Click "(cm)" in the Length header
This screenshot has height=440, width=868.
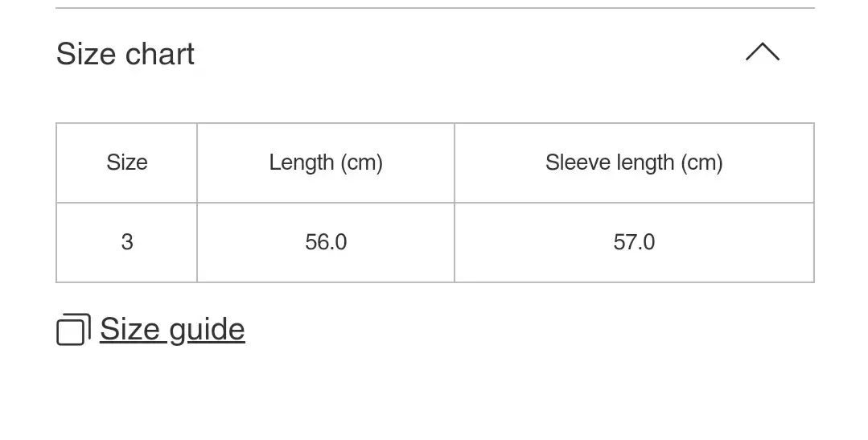point(361,162)
